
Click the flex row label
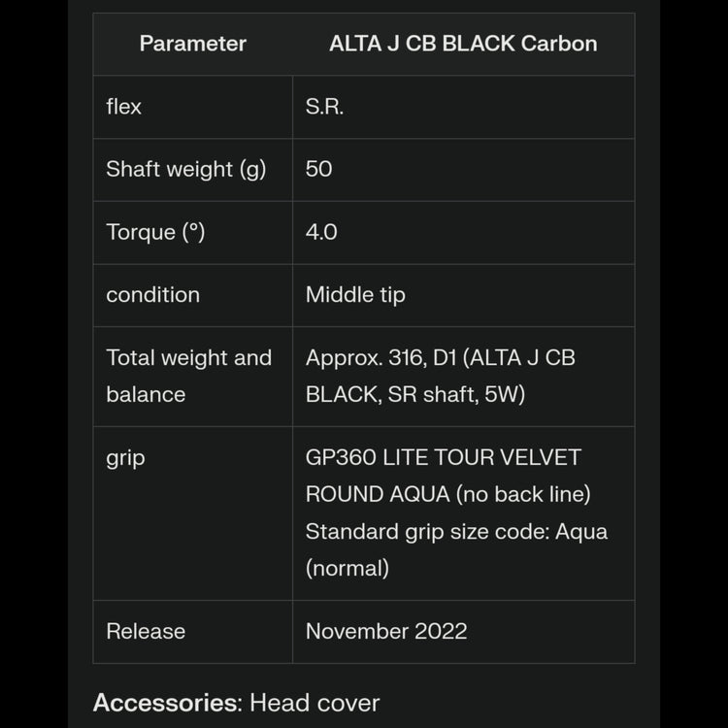[x=124, y=107]
